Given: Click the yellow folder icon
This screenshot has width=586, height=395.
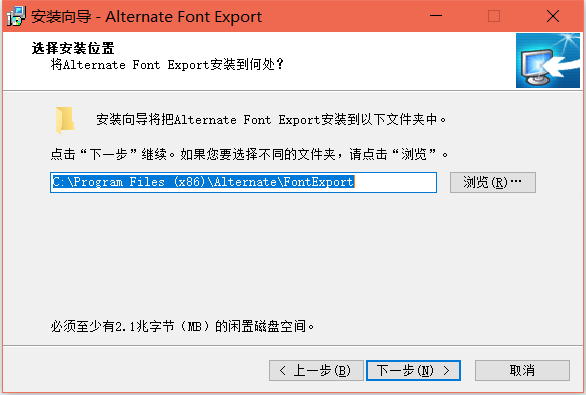Looking at the screenshot, I should click(65, 120).
